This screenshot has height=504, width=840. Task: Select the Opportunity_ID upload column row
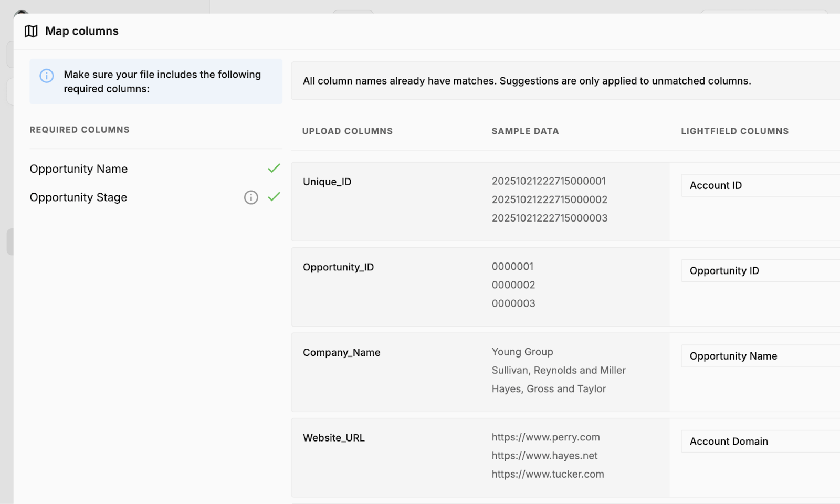point(339,267)
